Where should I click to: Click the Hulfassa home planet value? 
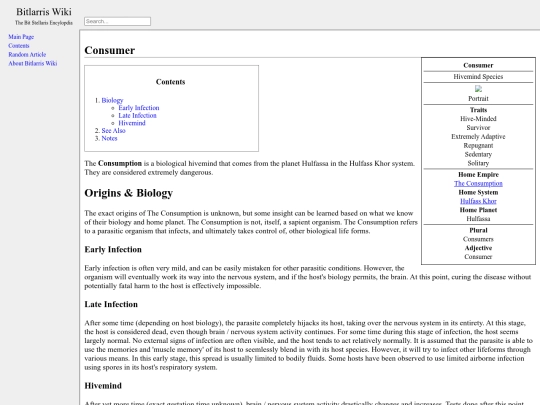tap(478, 219)
